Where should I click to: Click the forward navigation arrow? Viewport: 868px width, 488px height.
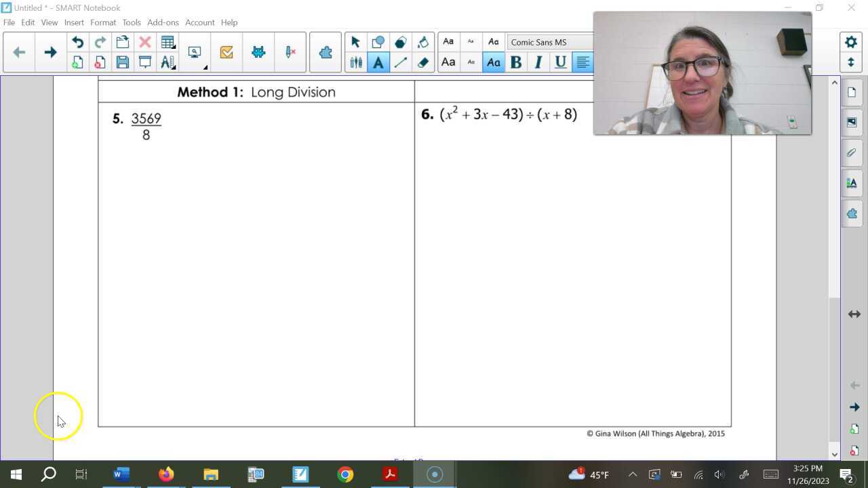[x=50, y=52]
